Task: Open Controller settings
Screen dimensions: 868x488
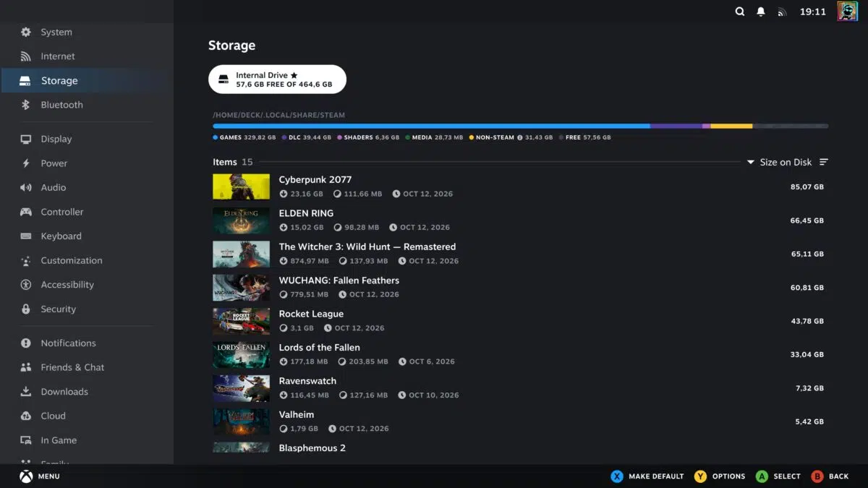Action: tap(87, 212)
